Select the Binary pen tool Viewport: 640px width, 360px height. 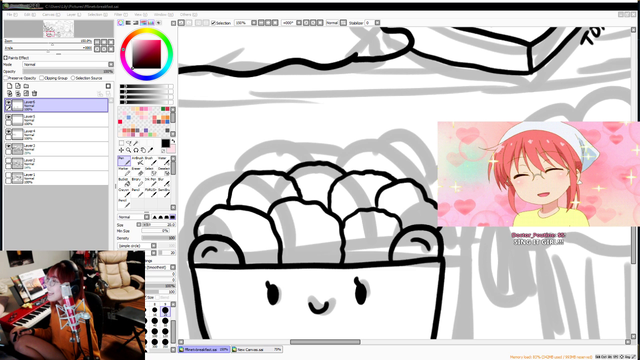click(x=138, y=182)
